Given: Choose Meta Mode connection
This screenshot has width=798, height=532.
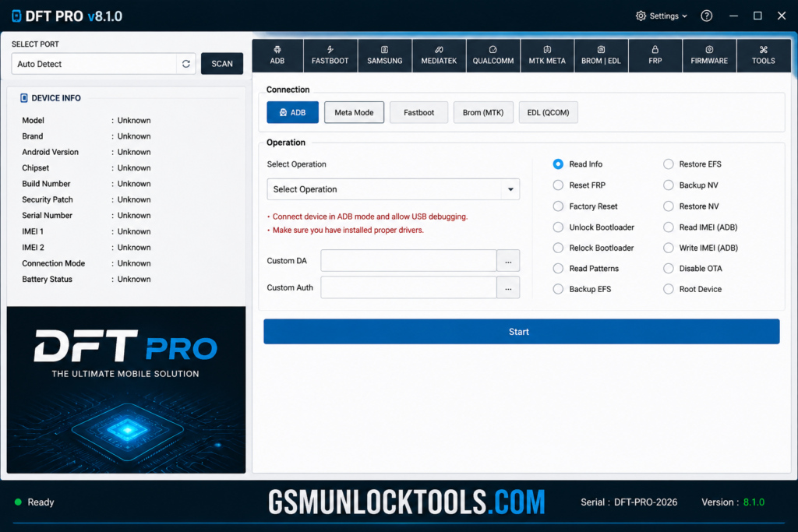Looking at the screenshot, I should pos(355,112).
